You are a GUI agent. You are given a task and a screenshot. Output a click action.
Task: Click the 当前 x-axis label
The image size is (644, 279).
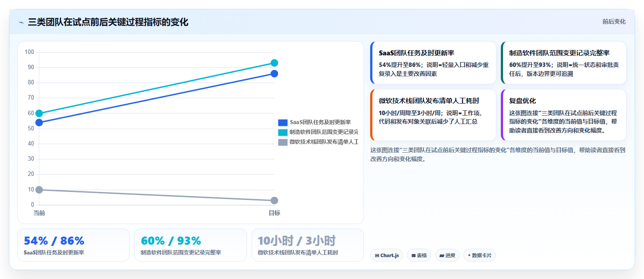[x=39, y=213]
